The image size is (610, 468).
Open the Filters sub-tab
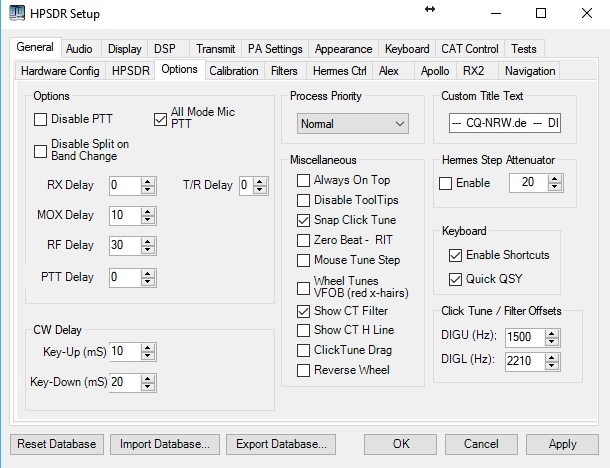point(284,71)
